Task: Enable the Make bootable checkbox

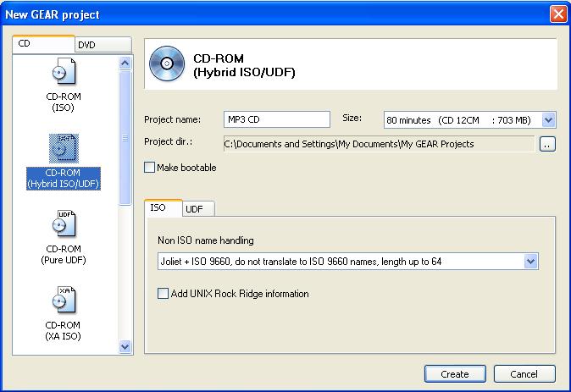Action: pyautogui.click(x=150, y=168)
